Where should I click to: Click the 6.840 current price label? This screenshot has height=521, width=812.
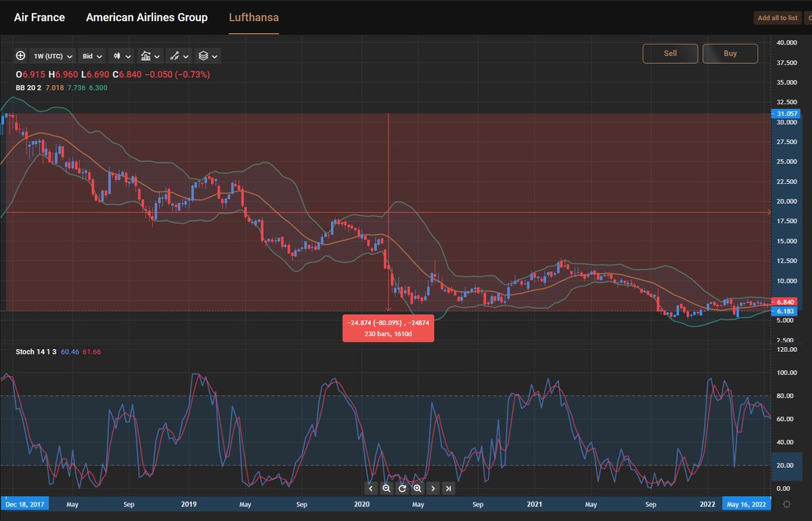click(x=784, y=302)
